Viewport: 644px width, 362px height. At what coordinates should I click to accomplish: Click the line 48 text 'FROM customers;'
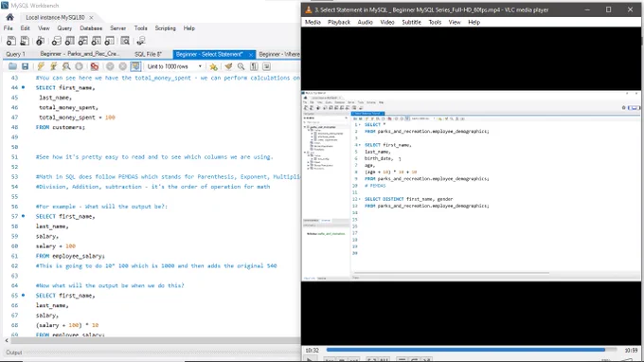pyautogui.click(x=61, y=127)
